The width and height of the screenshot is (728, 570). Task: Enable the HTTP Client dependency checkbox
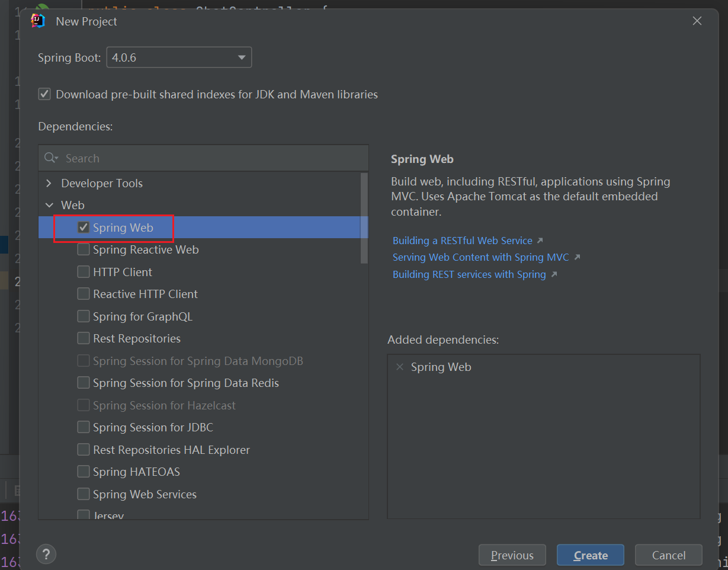(84, 272)
